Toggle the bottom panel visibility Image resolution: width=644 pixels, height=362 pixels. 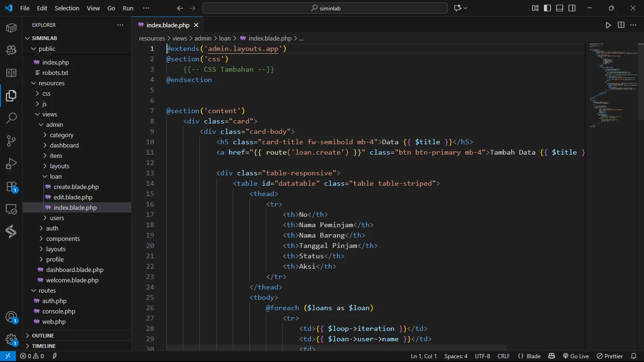click(x=560, y=8)
